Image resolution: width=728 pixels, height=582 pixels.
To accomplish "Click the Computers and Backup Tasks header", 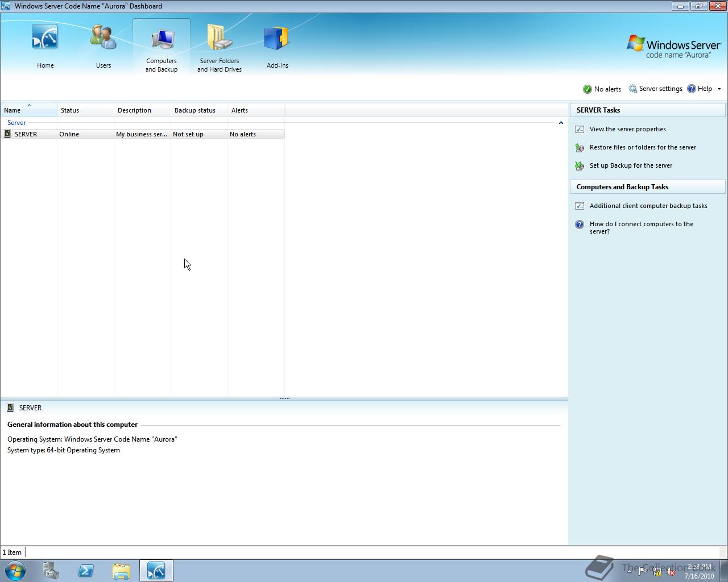I will pyautogui.click(x=648, y=187).
